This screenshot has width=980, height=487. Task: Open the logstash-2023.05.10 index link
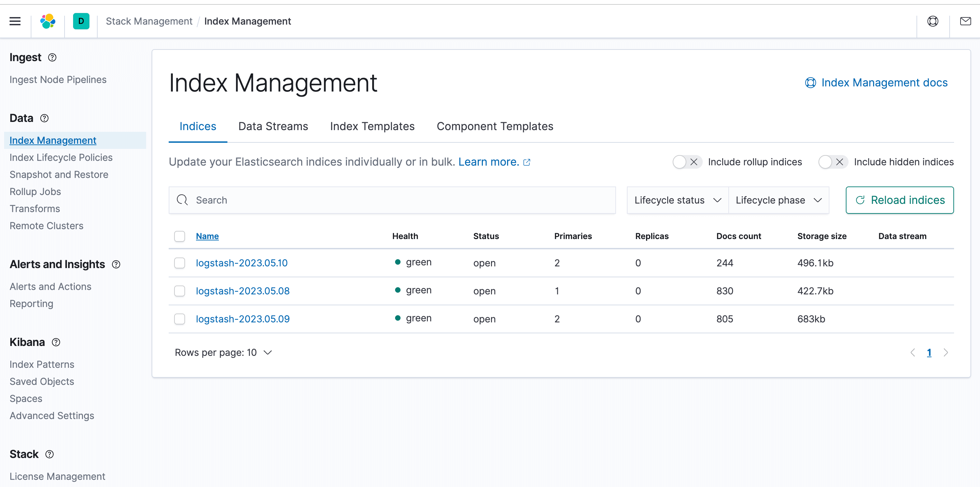(241, 263)
